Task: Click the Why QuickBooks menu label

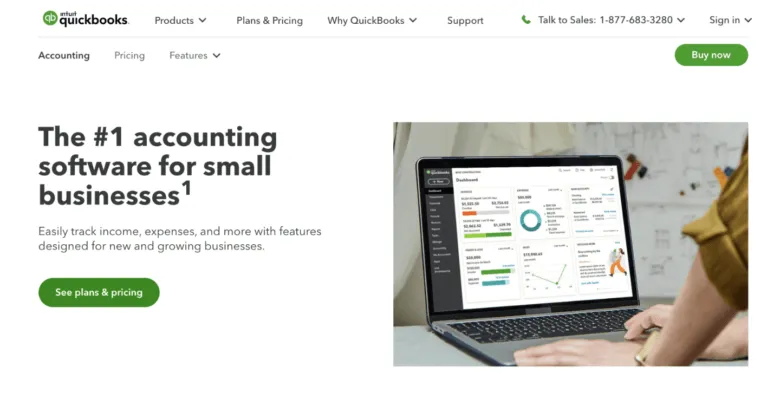Action: point(366,20)
